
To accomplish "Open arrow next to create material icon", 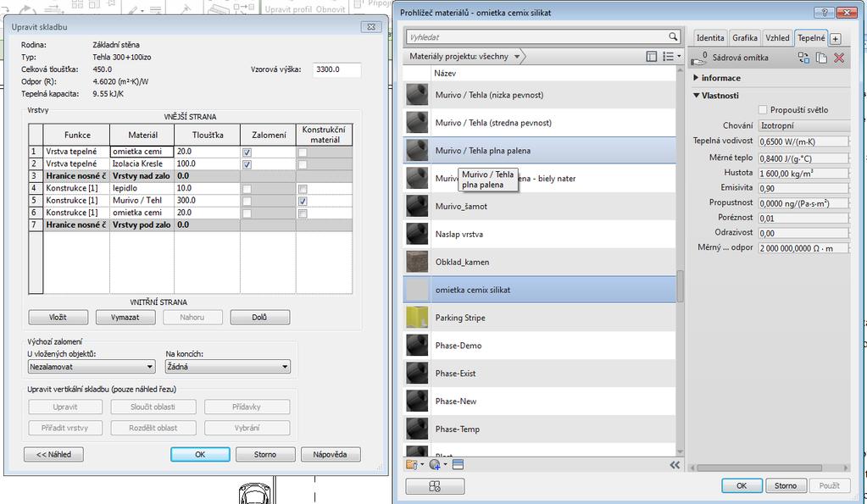I will [x=445, y=465].
